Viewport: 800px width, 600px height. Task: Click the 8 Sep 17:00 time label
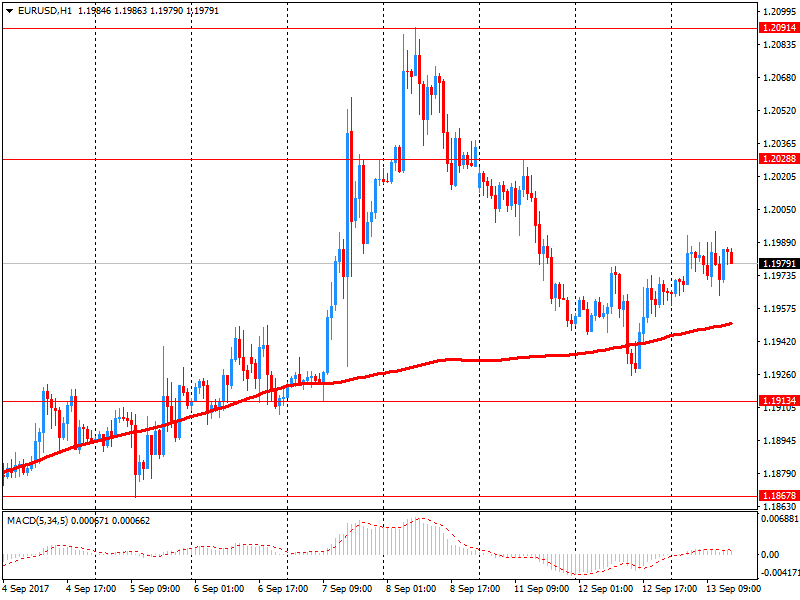[474, 589]
